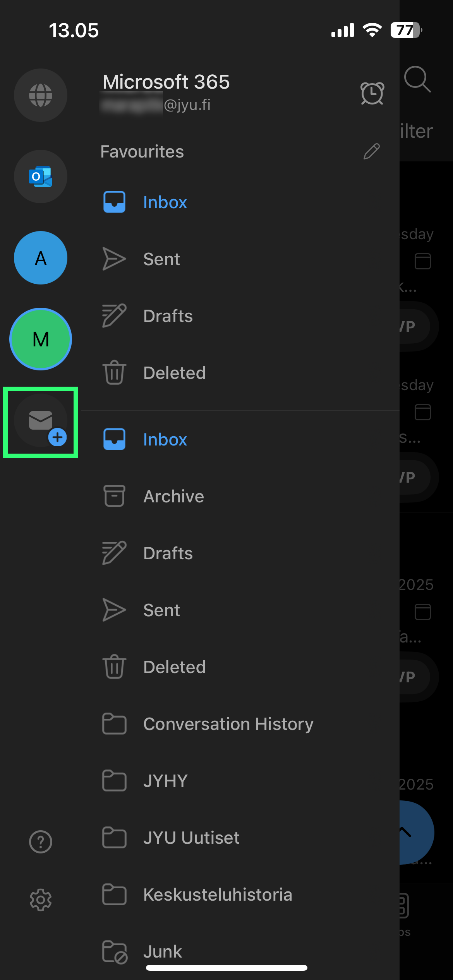The height and width of the screenshot is (980, 453).
Task: Open the second Inbox in folder list
Action: coord(240,439)
